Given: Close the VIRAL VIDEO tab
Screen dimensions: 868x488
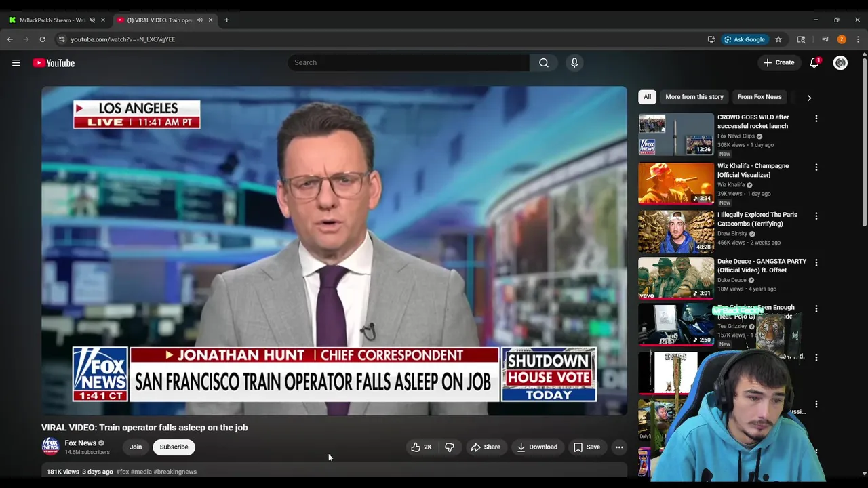Looking at the screenshot, I should [x=210, y=20].
